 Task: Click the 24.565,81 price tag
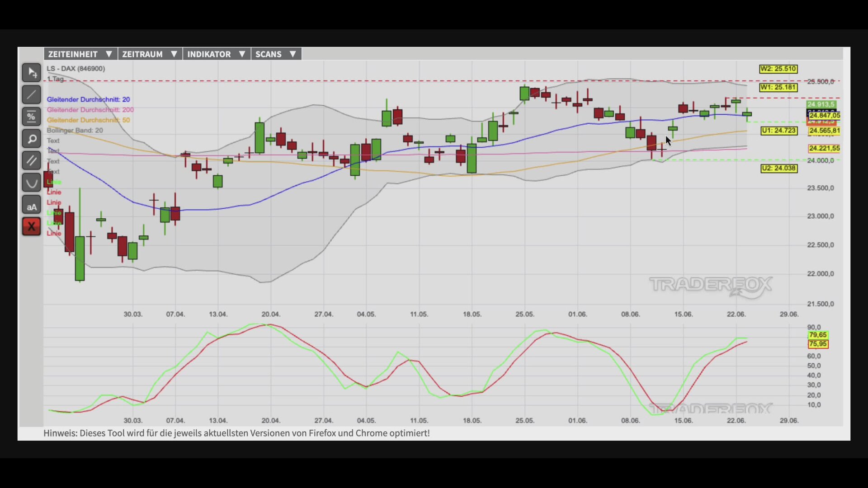click(825, 131)
